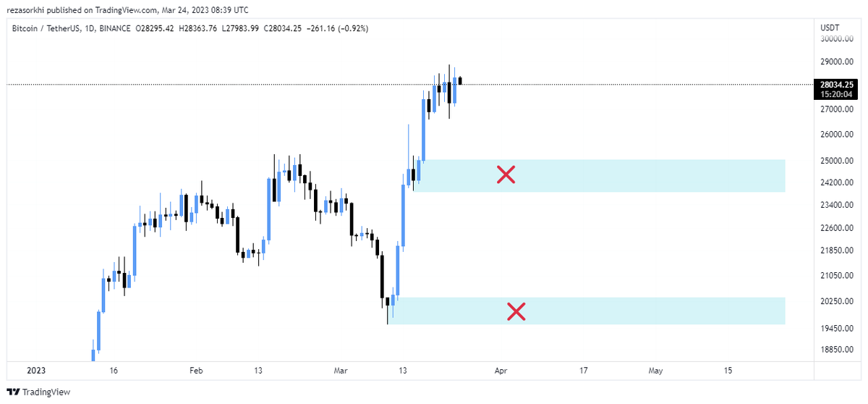Click Apr on the time axis
The height and width of the screenshot is (404, 868).
tap(501, 370)
